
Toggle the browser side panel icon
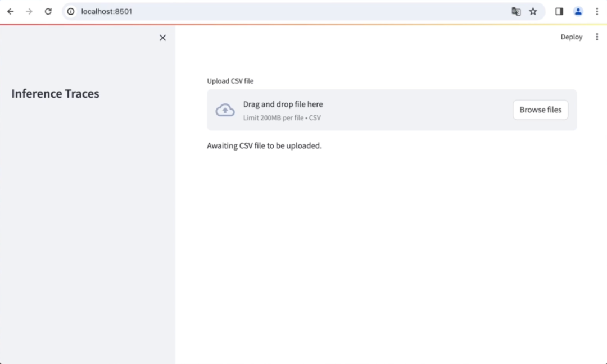(x=559, y=12)
